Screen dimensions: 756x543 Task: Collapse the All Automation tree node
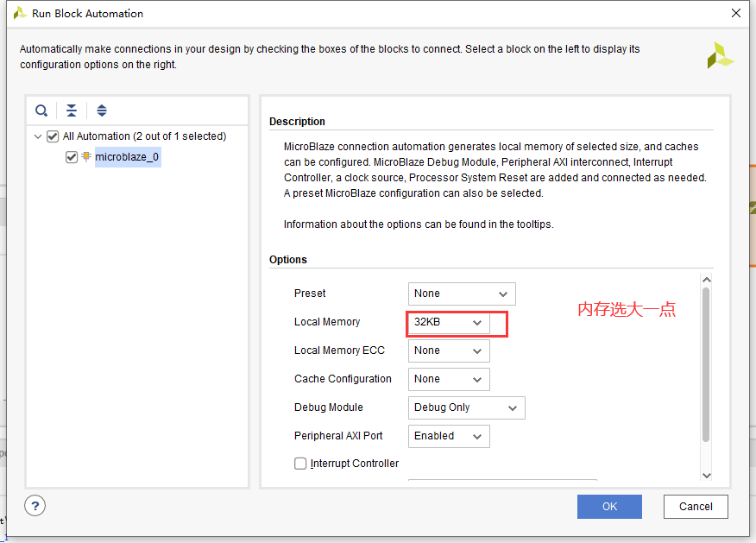pyautogui.click(x=37, y=136)
